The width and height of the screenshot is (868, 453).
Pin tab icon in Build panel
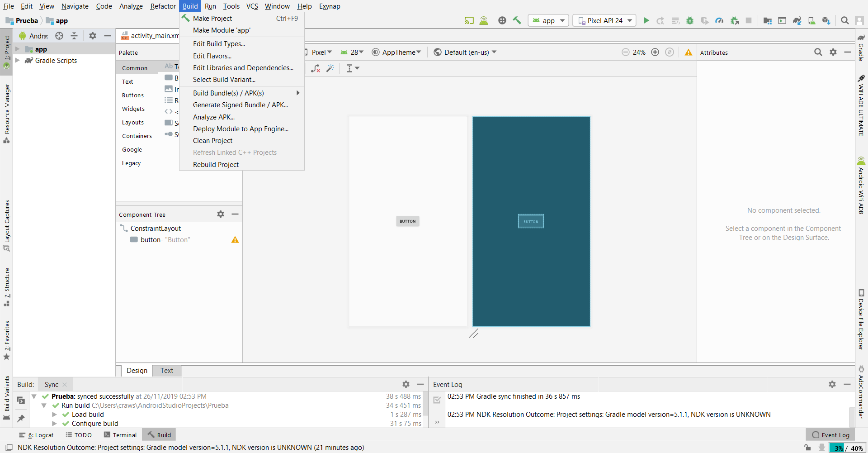21,418
